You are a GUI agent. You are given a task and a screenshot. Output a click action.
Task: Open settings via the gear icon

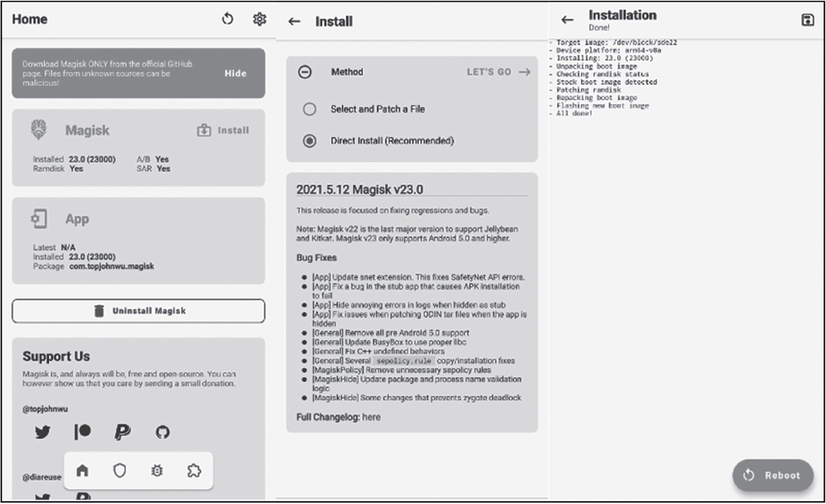(x=259, y=19)
